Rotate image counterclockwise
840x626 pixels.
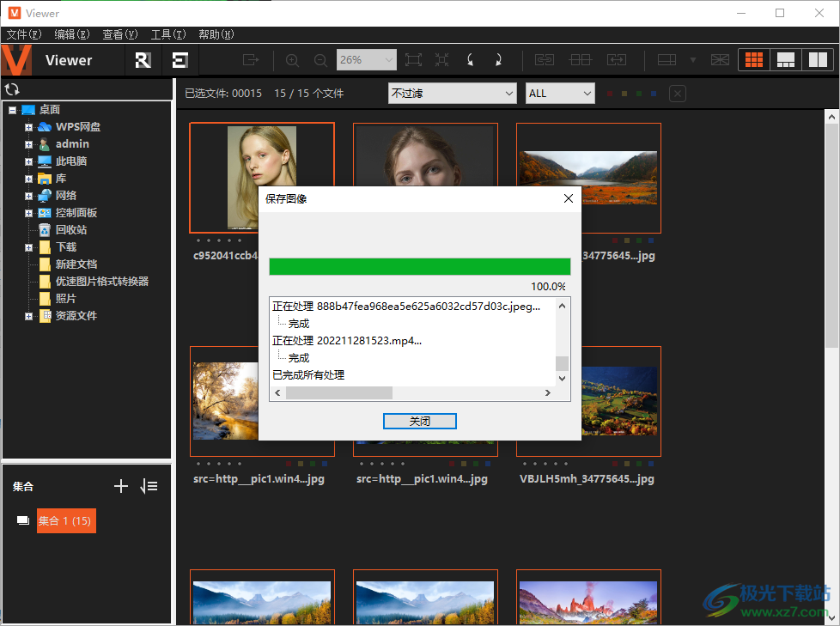pos(471,60)
